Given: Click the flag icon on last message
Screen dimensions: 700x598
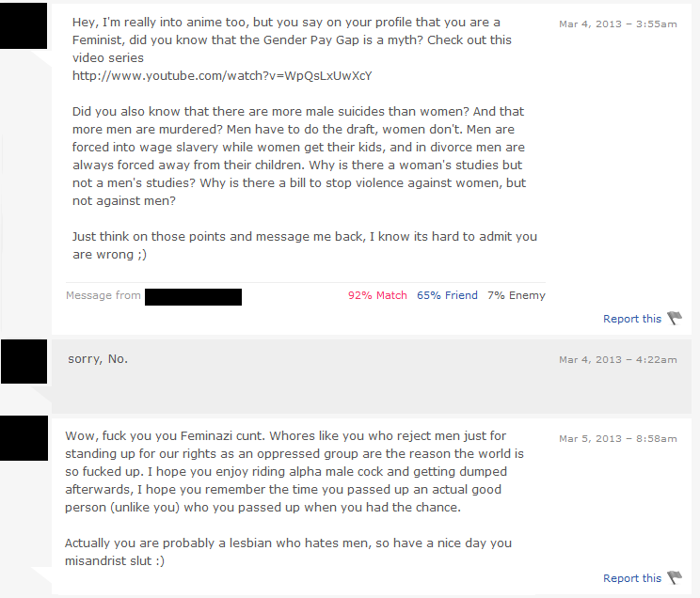Looking at the screenshot, I should (x=675, y=577).
